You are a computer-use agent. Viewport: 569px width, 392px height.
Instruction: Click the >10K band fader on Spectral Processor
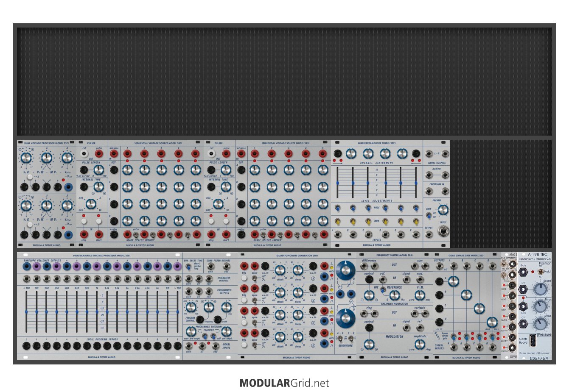click(178, 311)
